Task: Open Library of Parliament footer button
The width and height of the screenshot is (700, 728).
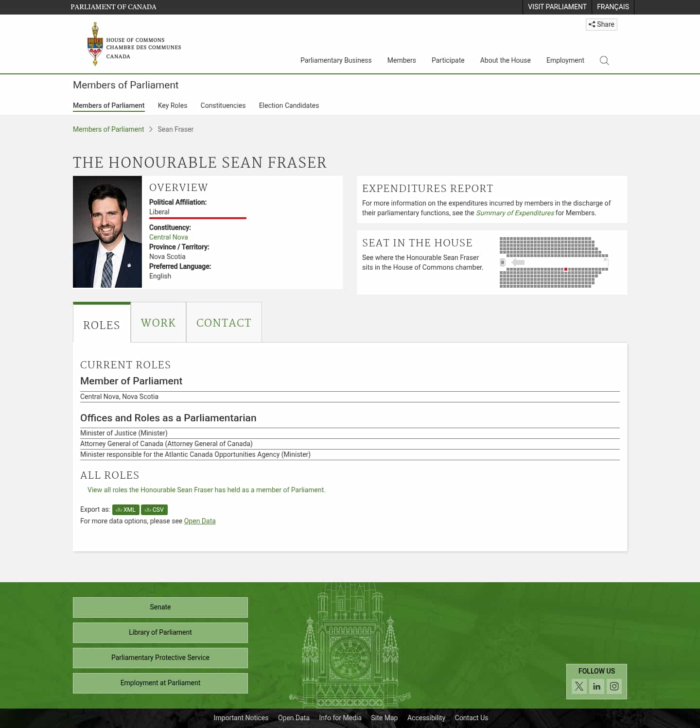Action: click(160, 632)
